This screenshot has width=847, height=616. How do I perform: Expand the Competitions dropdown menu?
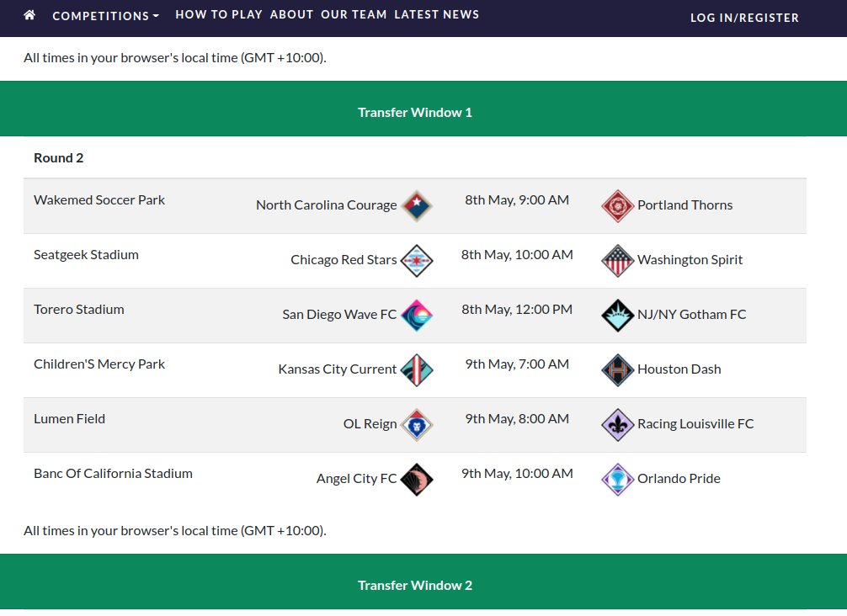pyautogui.click(x=106, y=16)
